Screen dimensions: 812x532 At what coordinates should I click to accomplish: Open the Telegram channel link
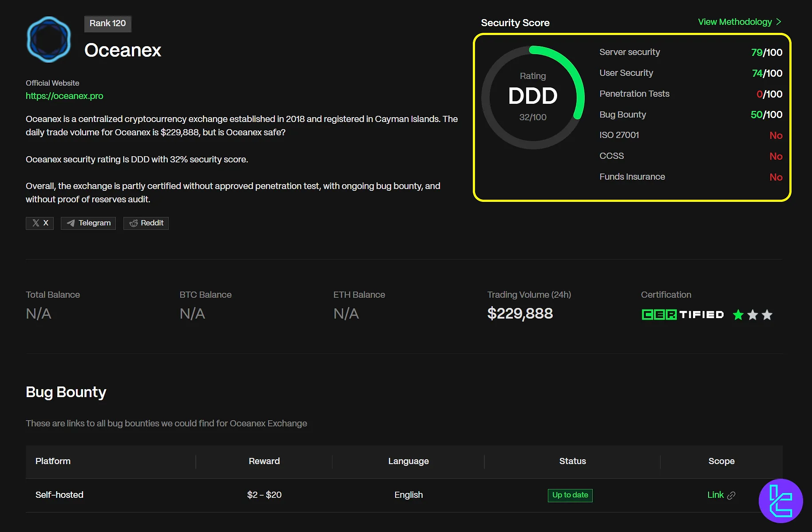88,223
